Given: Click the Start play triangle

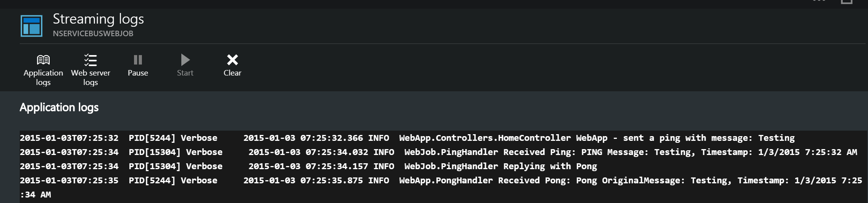Looking at the screenshot, I should click(185, 60).
